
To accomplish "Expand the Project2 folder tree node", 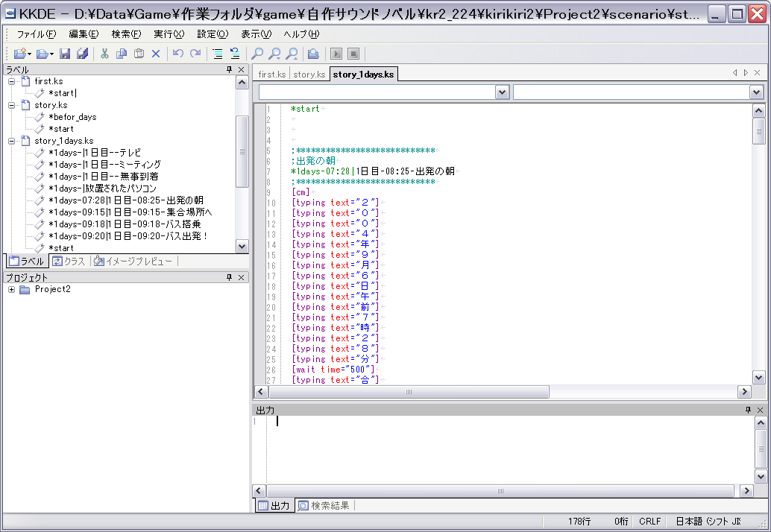I will 12,290.
